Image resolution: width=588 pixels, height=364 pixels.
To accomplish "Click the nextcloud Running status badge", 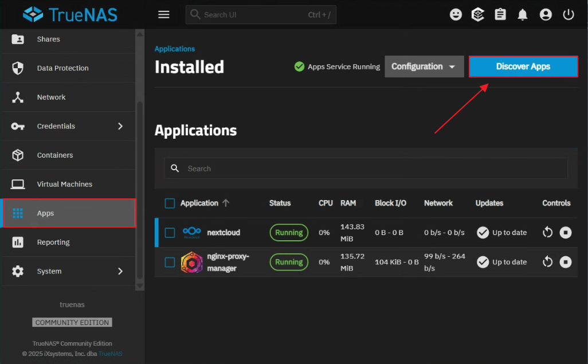I will (x=289, y=232).
